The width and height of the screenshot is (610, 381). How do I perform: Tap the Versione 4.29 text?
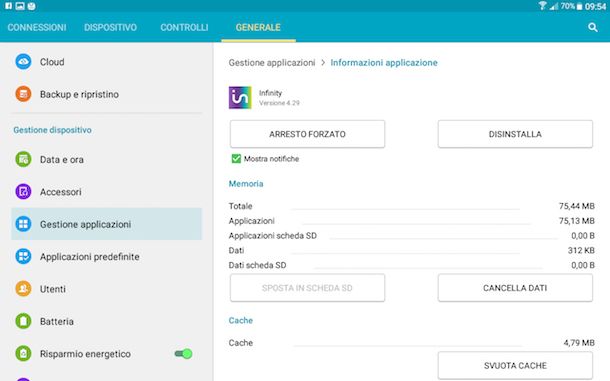(279, 103)
